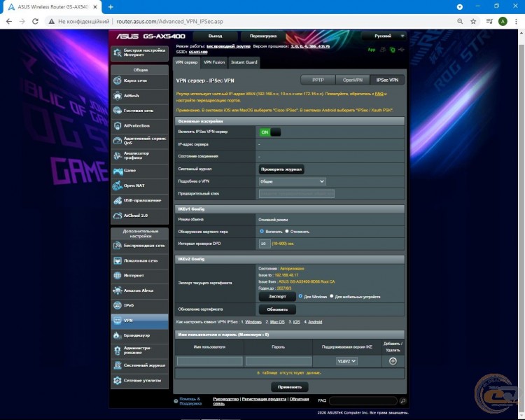The height and width of the screenshot is (420, 525).
Task: Click browser address bar URL
Action: click(170, 22)
